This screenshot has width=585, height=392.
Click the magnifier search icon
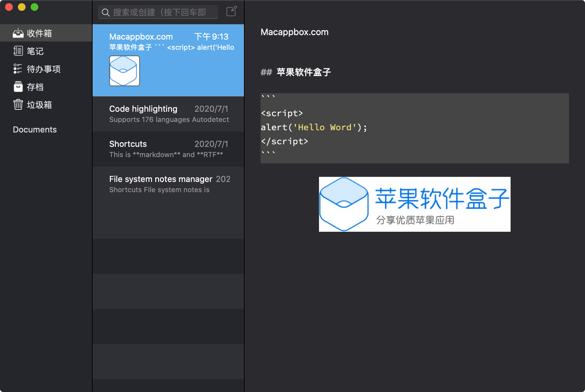(106, 12)
